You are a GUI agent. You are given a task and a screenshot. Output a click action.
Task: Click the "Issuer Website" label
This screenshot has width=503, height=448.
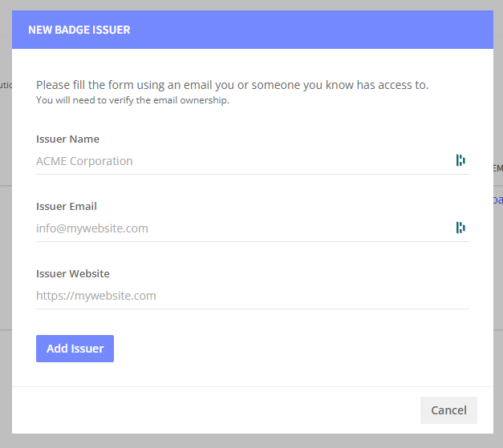tap(73, 273)
